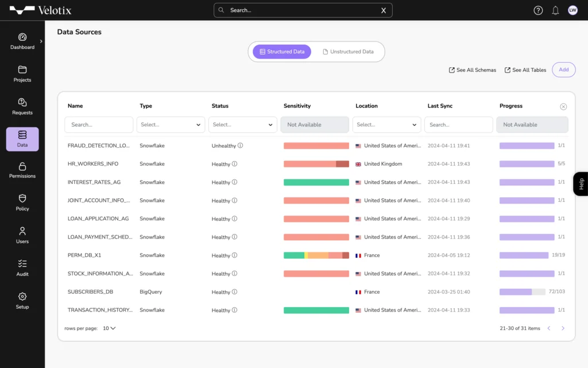Sort by the Name column header
The width and height of the screenshot is (588, 368).
tap(75, 106)
